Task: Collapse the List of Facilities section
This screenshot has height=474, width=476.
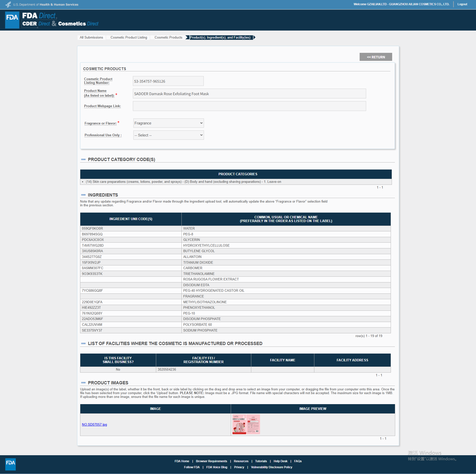Action: [83, 344]
